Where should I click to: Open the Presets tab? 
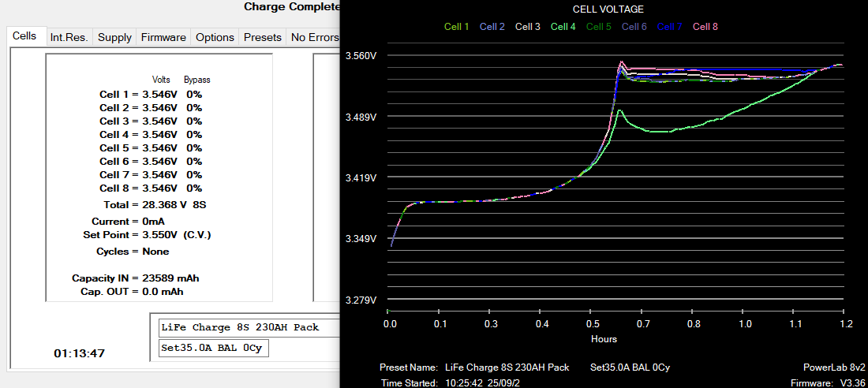[x=262, y=37]
